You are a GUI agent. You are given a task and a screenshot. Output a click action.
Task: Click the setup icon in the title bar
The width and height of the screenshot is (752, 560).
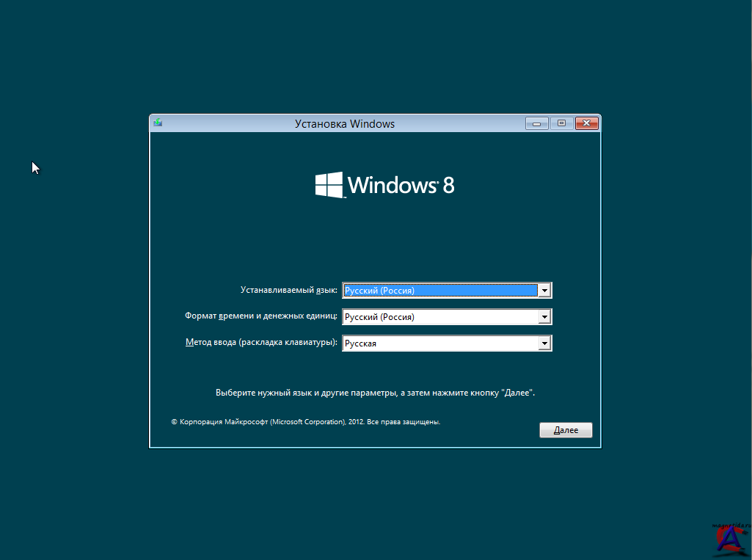coord(158,123)
